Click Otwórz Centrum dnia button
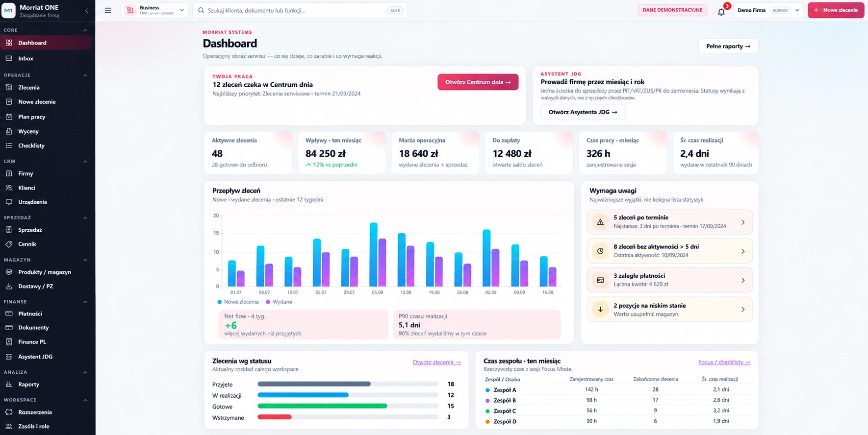 click(x=478, y=82)
